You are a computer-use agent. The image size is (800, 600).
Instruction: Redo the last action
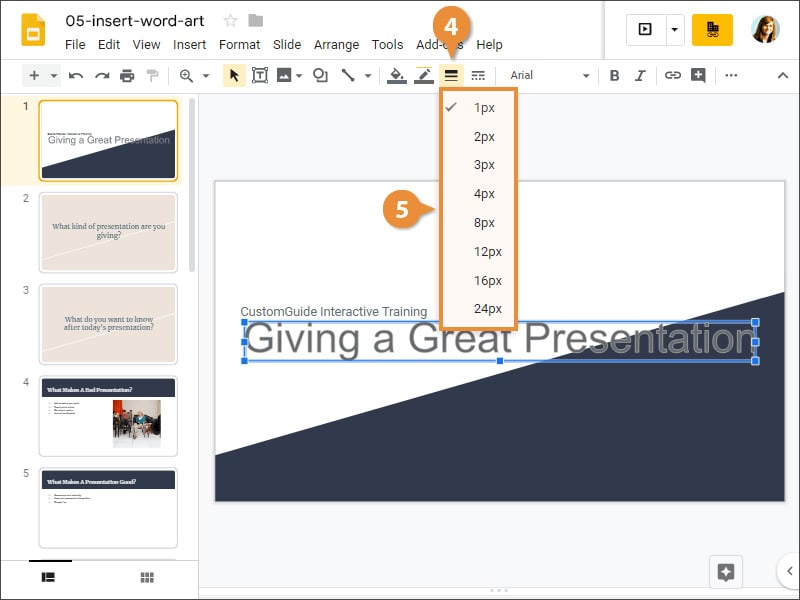coord(102,76)
